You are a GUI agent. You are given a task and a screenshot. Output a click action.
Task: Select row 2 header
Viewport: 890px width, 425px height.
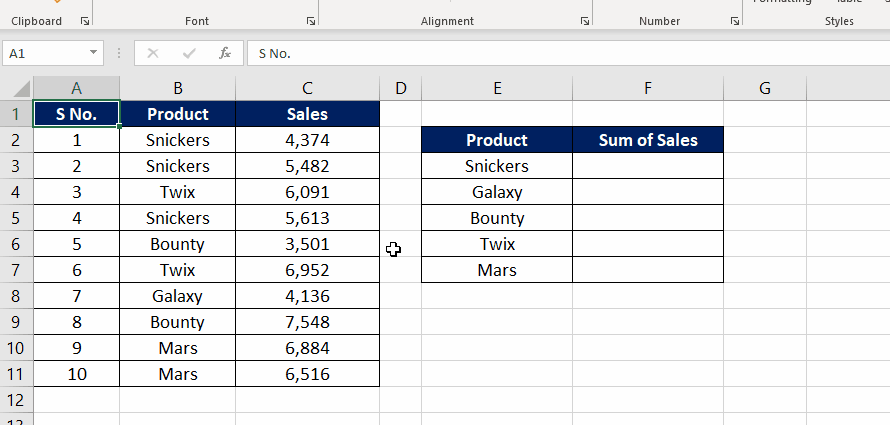[x=16, y=140]
